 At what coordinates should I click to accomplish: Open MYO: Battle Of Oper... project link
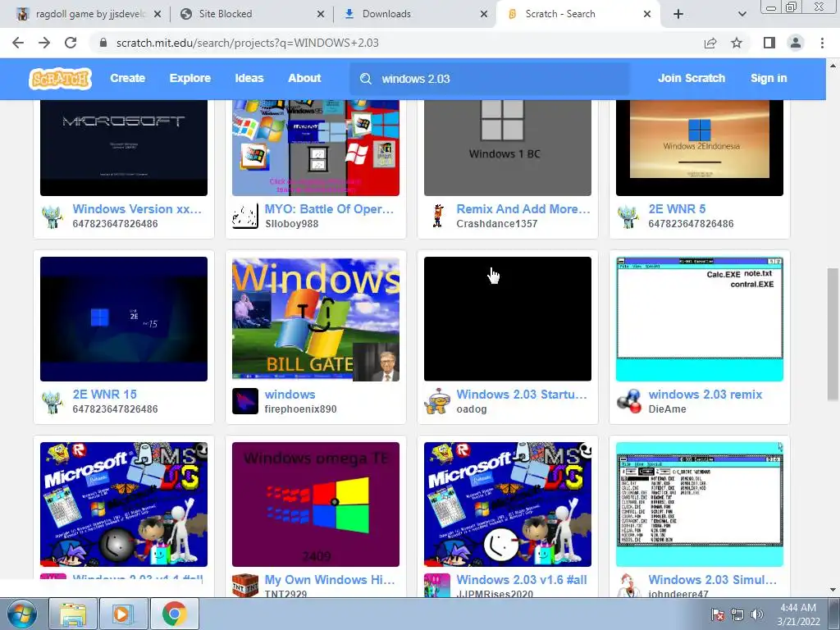(330, 209)
